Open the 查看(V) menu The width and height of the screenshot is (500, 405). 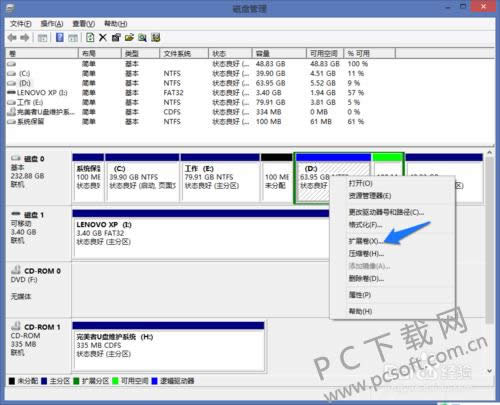tap(84, 24)
